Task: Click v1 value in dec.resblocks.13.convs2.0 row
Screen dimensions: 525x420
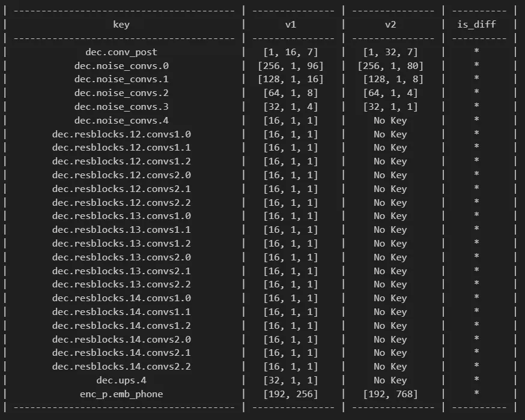Action: pyautogui.click(x=291, y=257)
